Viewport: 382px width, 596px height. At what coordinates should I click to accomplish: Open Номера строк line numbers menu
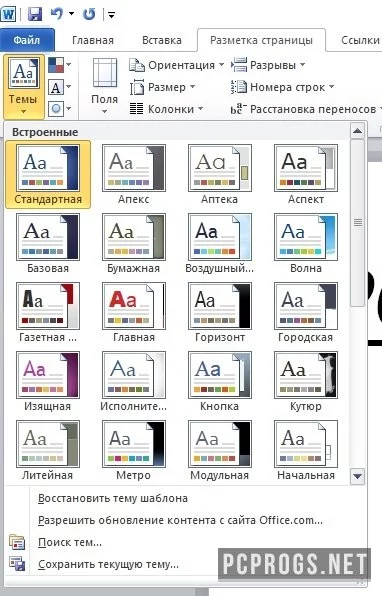coord(282,87)
